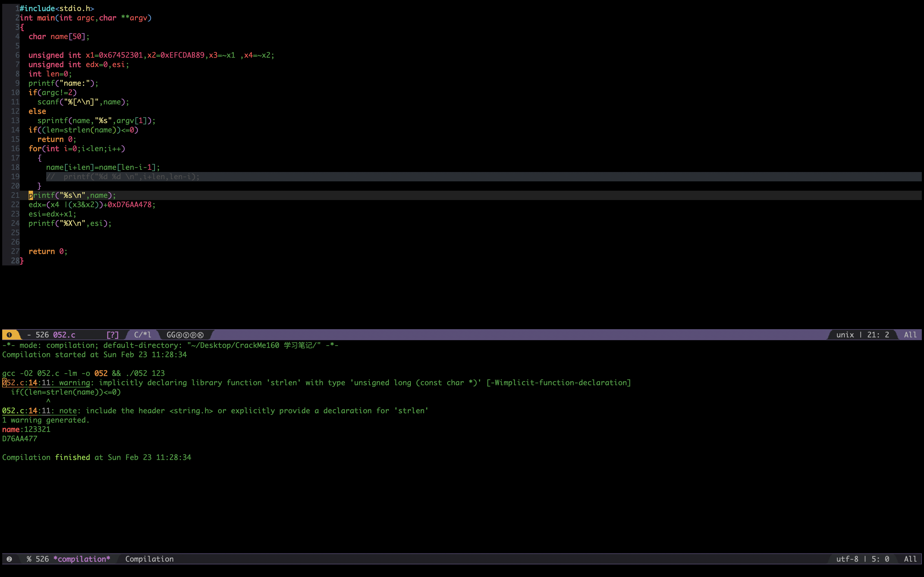Image resolution: width=924 pixels, height=577 pixels.
Task: Toggle the '%' read-only indicator of compilation buffer
Action: [29, 559]
